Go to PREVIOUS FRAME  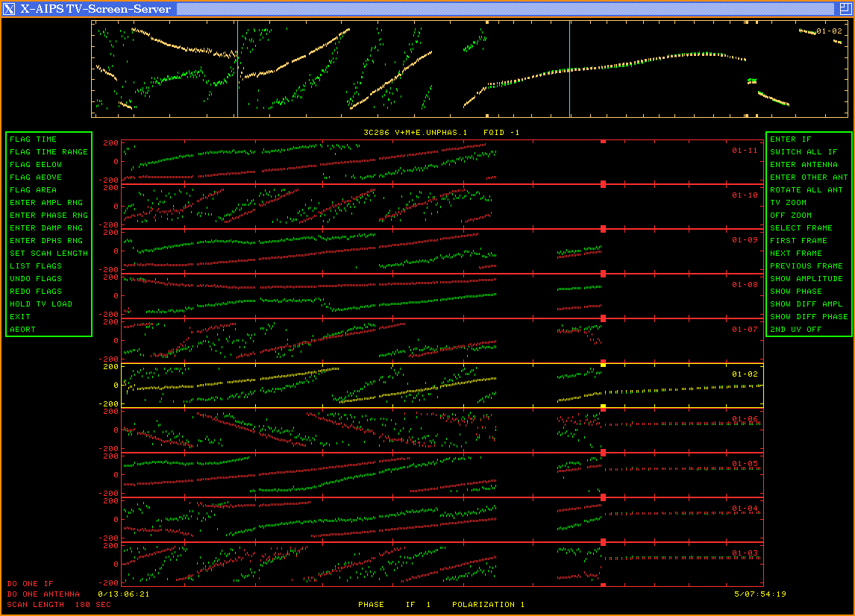[x=807, y=266]
